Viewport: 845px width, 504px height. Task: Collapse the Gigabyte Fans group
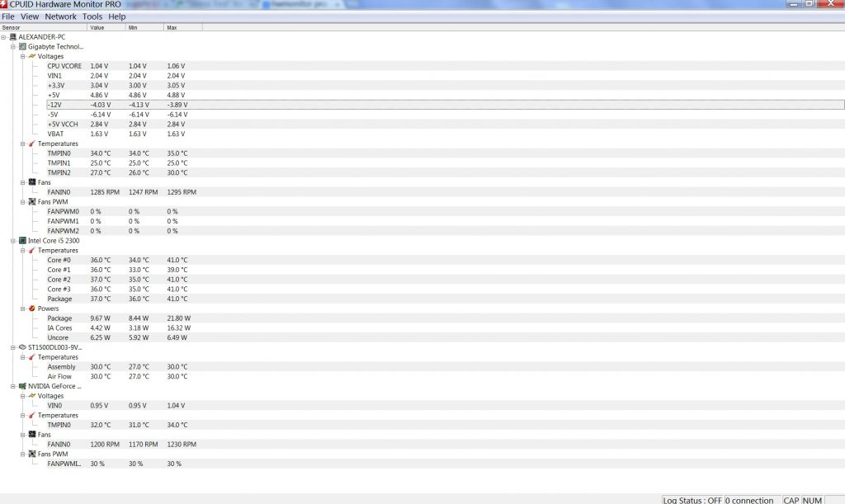click(22, 182)
